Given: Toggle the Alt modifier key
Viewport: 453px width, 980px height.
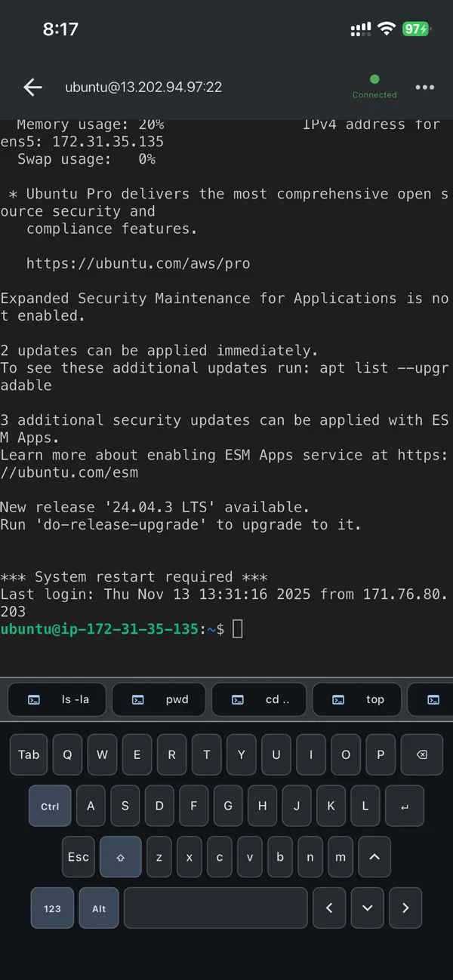Looking at the screenshot, I should (x=99, y=908).
